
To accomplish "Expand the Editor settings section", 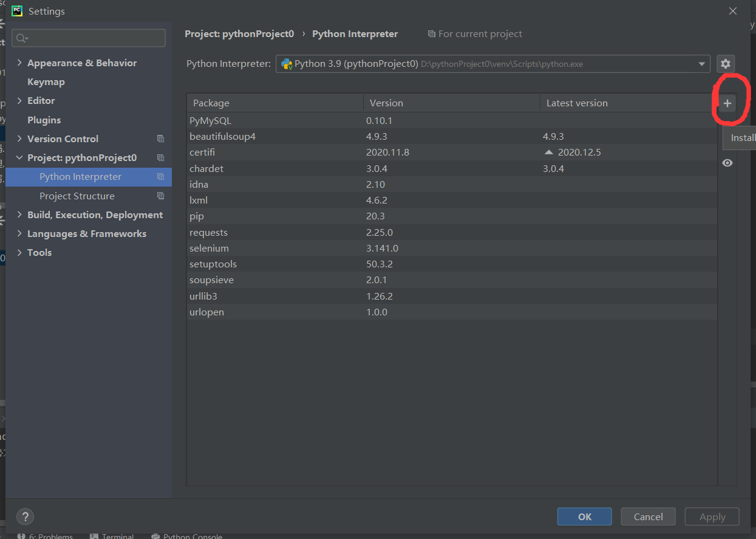I will [19, 100].
